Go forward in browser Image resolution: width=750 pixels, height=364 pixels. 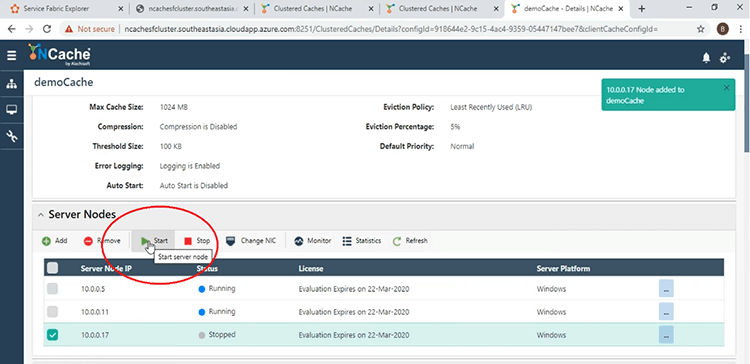point(29,29)
